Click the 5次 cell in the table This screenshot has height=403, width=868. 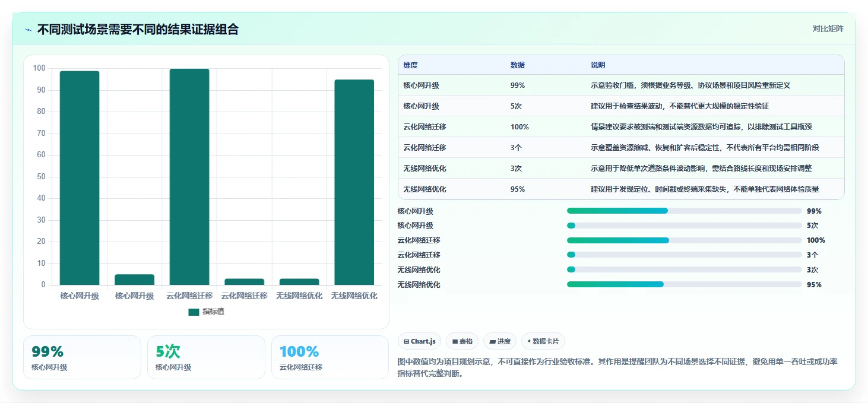(516, 106)
